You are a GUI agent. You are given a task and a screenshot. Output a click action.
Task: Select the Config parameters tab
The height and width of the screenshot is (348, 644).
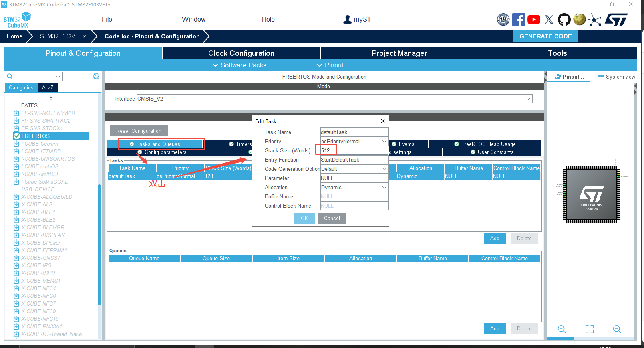click(x=162, y=152)
